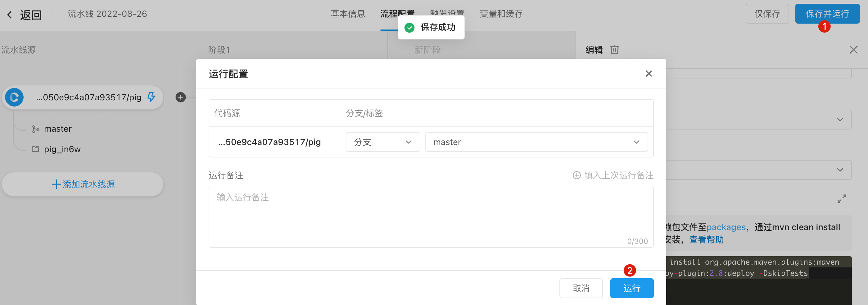
Task: Click the maven deploy command code line
Action: (x=753, y=268)
